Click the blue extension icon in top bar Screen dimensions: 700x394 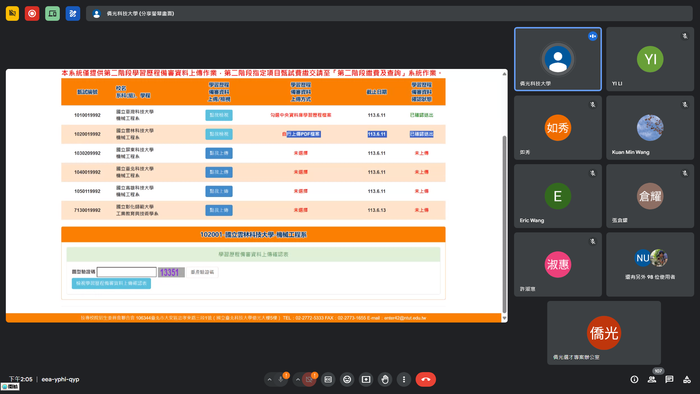(73, 13)
